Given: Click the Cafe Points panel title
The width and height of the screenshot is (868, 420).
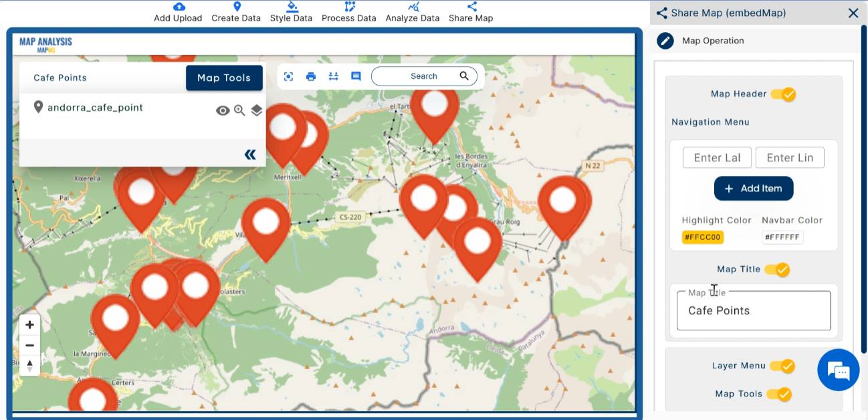Looking at the screenshot, I should coord(60,78).
